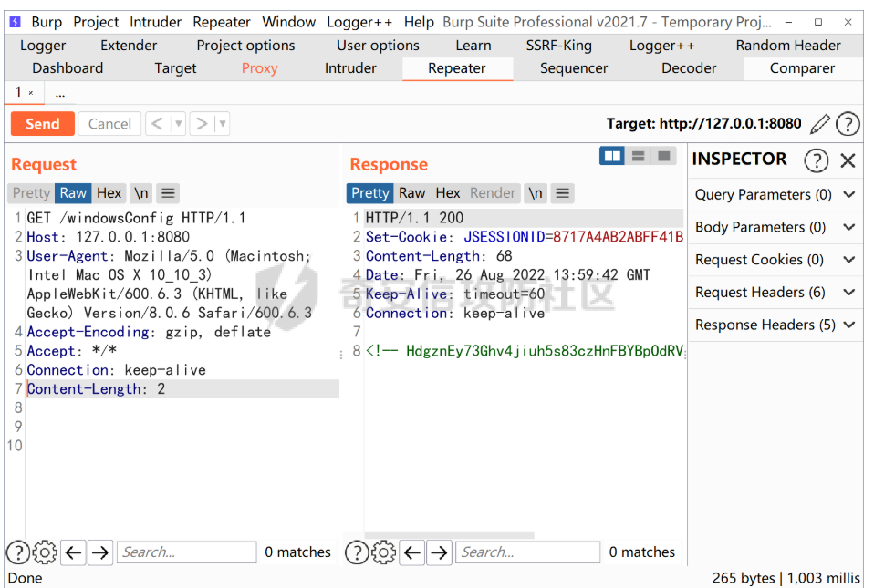Click the Burp Suite logo icon

[x=15, y=22]
